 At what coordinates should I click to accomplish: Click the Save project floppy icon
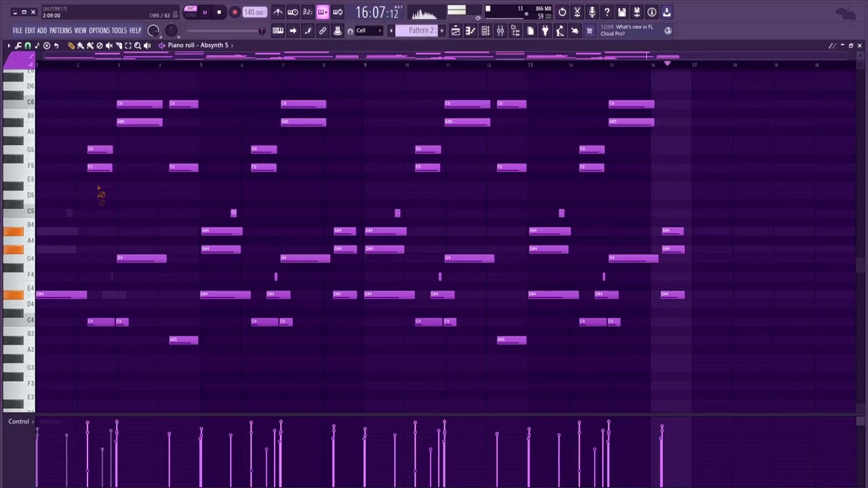[622, 12]
